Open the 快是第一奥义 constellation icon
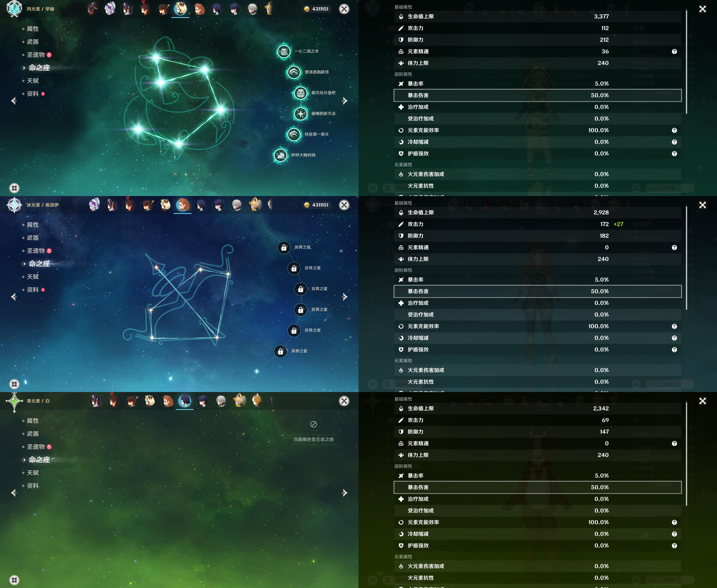 pos(294,134)
